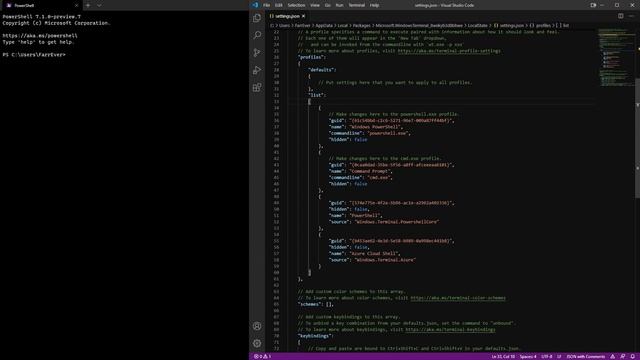The width and height of the screenshot is (640, 360).
Task: Open the File menu
Action: click(x=267, y=5)
